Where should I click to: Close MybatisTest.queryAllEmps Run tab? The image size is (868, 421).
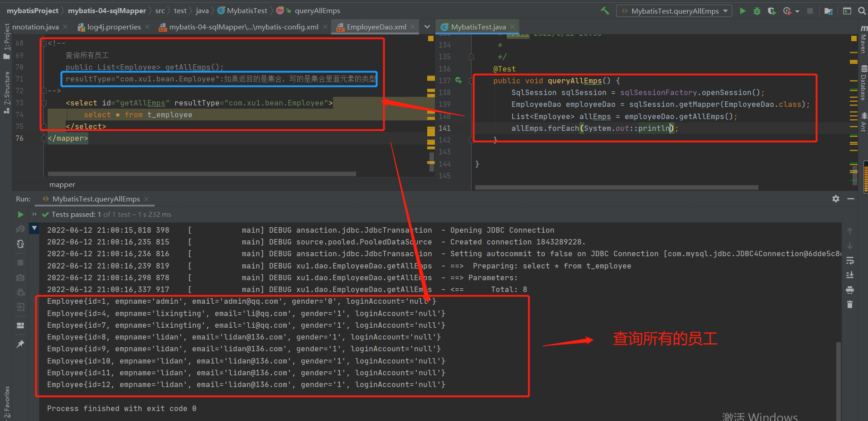tap(146, 199)
